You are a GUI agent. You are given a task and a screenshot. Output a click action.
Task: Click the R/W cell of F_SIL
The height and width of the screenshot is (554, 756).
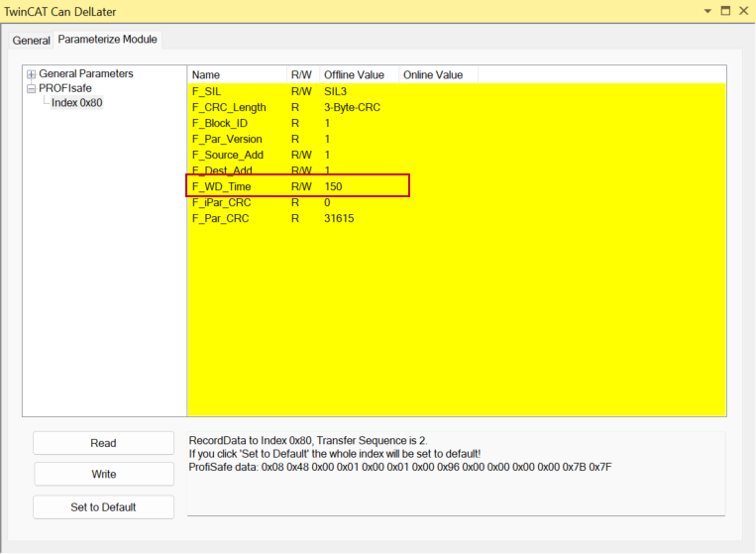click(x=301, y=91)
